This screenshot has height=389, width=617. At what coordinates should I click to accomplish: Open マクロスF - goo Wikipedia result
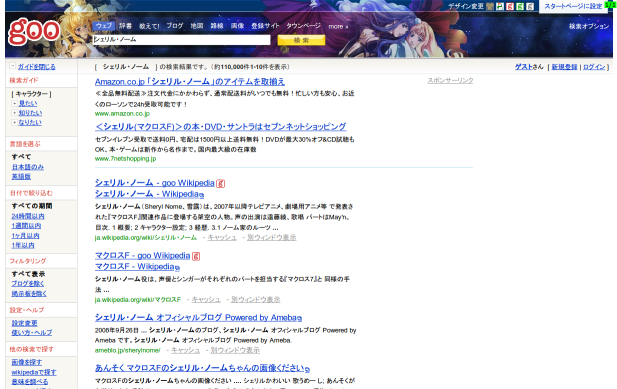coord(142,256)
